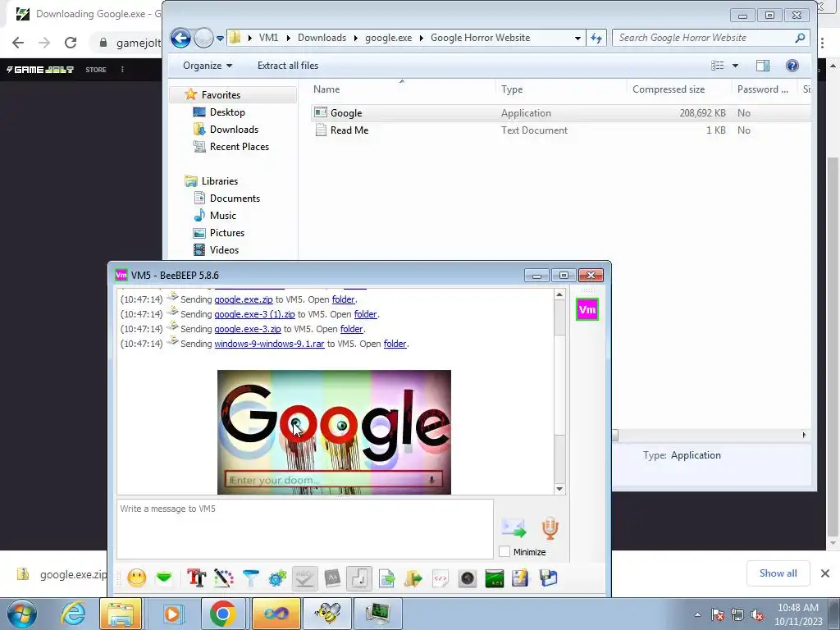Click the green board icon in BeeBEEP toolbar

click(x=495, y=578)
